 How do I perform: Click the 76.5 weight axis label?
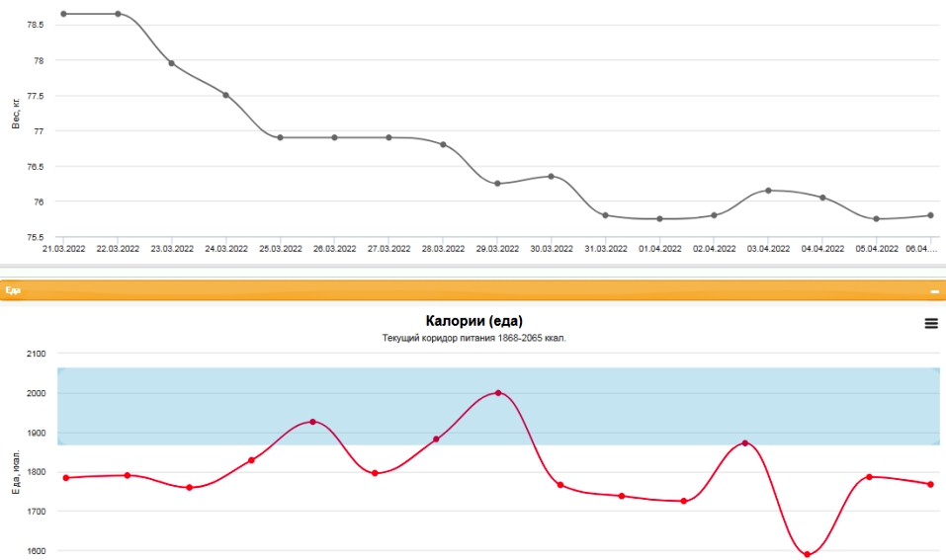[x=36, y=166]
